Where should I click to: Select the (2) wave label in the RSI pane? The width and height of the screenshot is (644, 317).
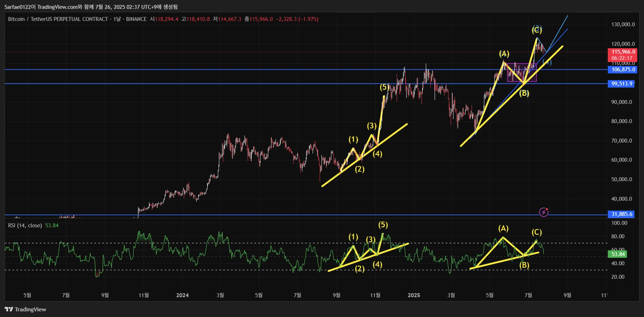click(x=360, y=269)
